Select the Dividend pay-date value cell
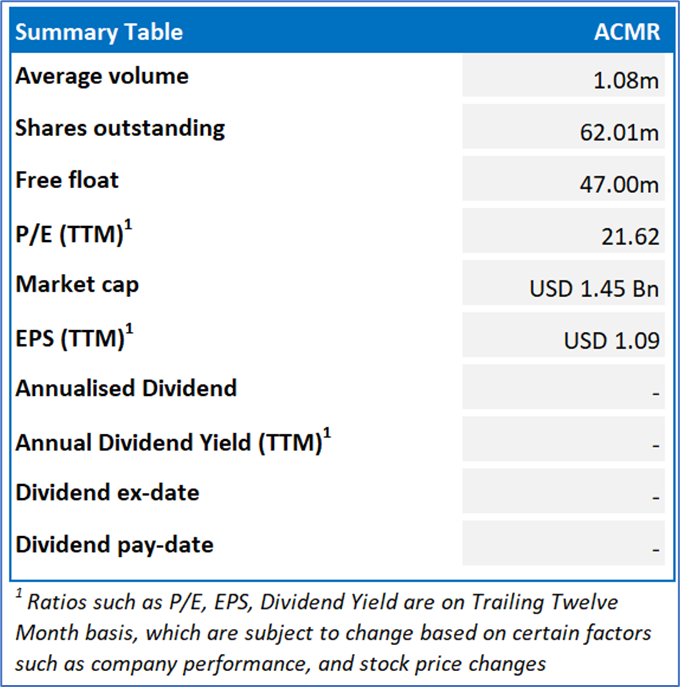This screenshot has height=687, width=680. [563, 549]
